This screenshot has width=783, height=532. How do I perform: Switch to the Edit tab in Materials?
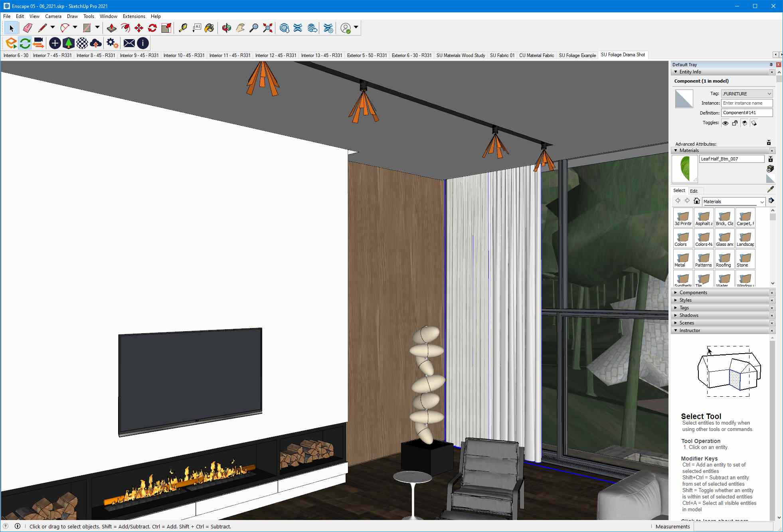[x=694, y=191]
